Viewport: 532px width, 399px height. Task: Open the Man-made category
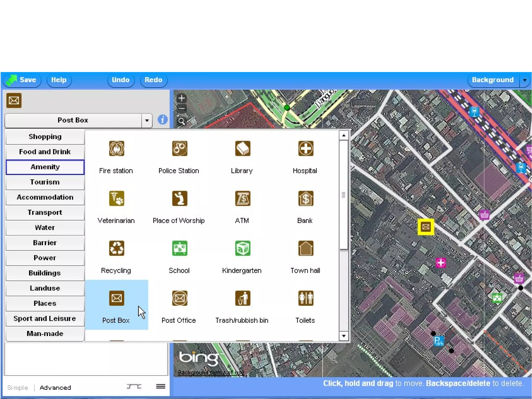[x=45, y=334]
